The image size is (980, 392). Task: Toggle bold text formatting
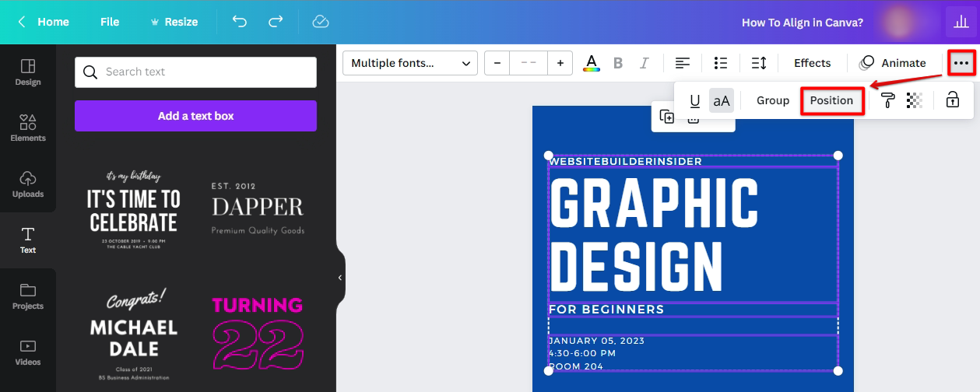pyautogui.click(x=618, y=63)
